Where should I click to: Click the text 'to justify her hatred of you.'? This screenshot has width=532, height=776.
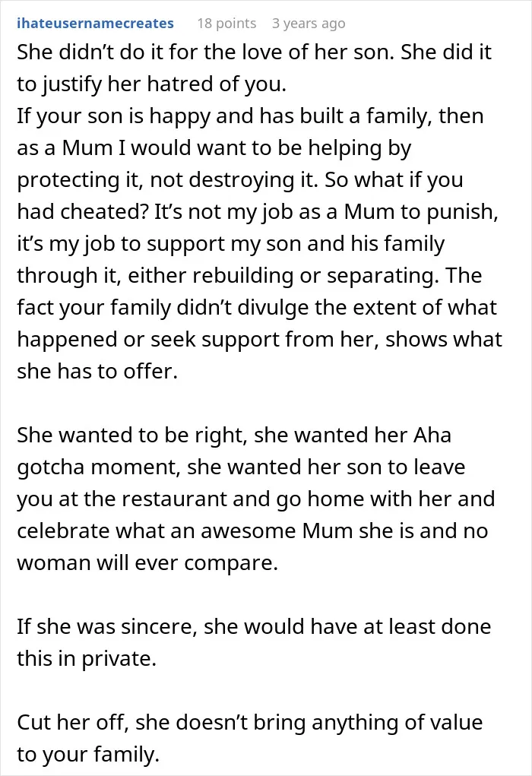(x=151, y=84)
